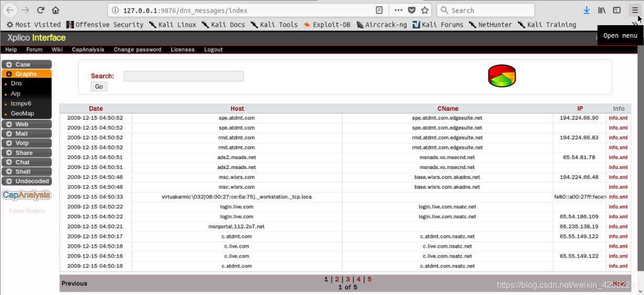Viewport: 644px width, 295px height.
Task: Sort the table by Date column
Action: click(x=96, y=109)
